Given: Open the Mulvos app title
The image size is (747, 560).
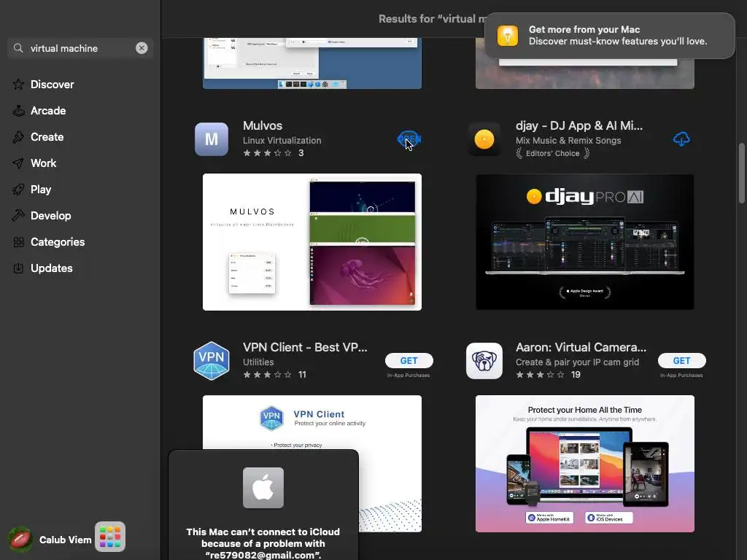Looking at the screenshot, I should click(263, 125).
